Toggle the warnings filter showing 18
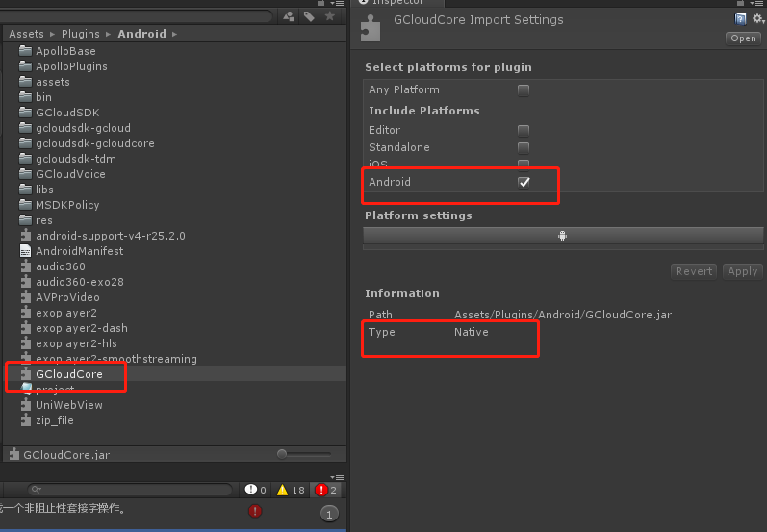 pyautogui.click(x=291, y=490)
